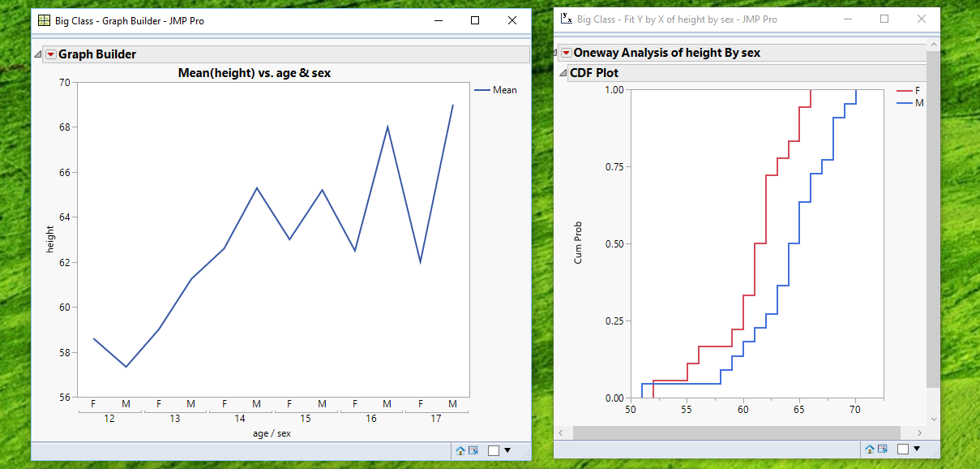This screenshot has height=469, width=980.
Task: Open the selection dropdown arrow in Graph Builder status bar
Action: pos(507,451)
